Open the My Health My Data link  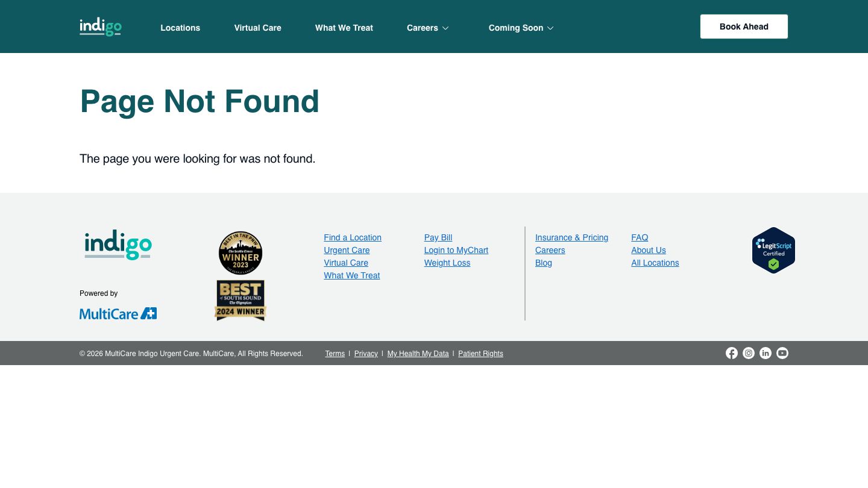coord(418,354)
